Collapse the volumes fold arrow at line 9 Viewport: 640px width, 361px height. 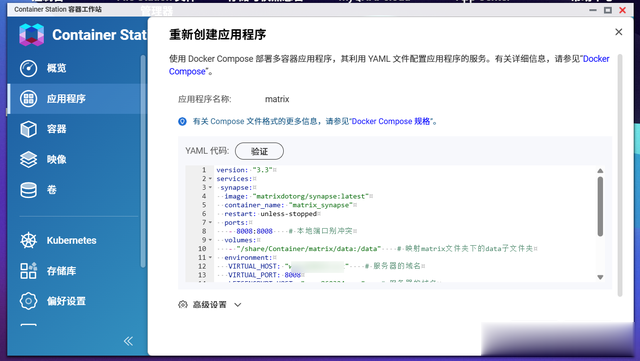(210, 240)
